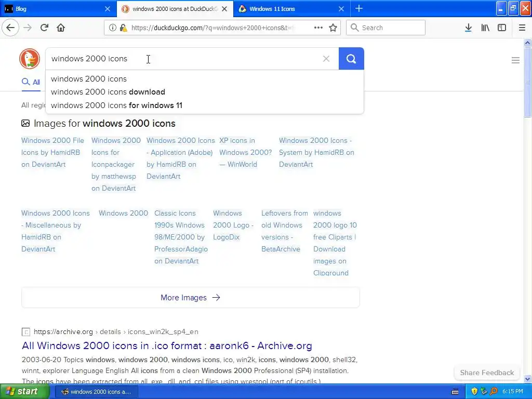
Task: Click the security shield tray icon
Action: tap(474, 392)
